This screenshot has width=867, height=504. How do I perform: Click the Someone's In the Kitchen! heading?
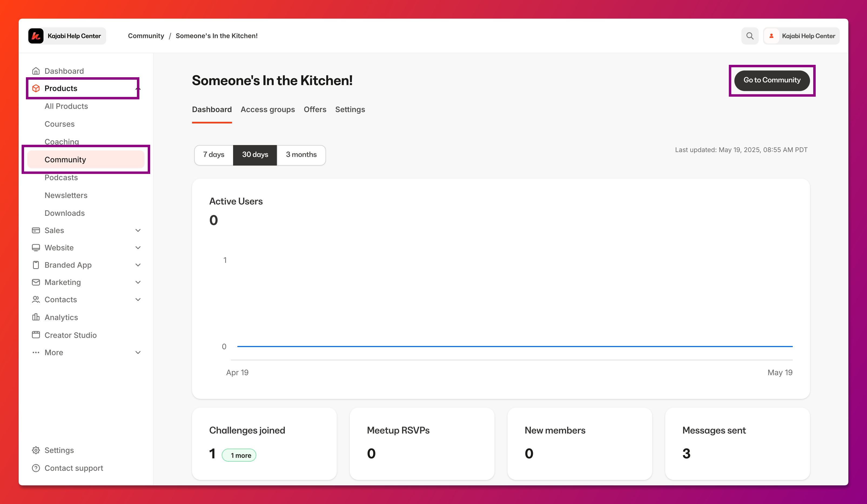point(272,80)
